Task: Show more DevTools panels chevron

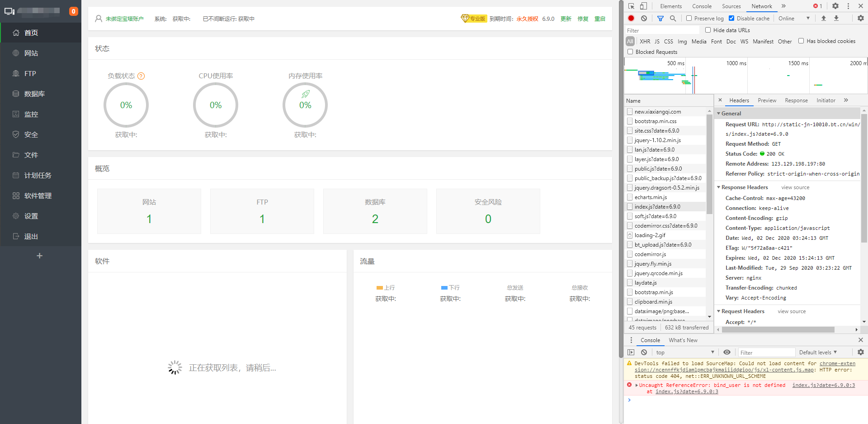Action: tap(783, 6)
